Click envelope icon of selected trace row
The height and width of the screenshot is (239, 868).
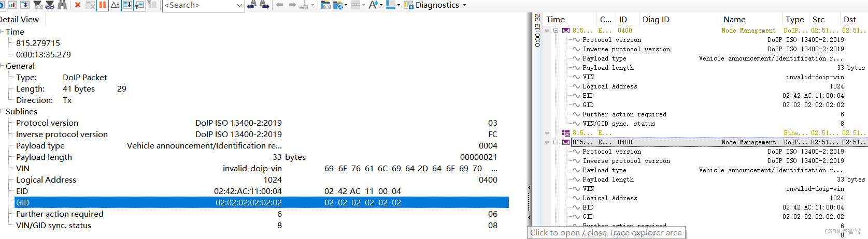point(566,142)
